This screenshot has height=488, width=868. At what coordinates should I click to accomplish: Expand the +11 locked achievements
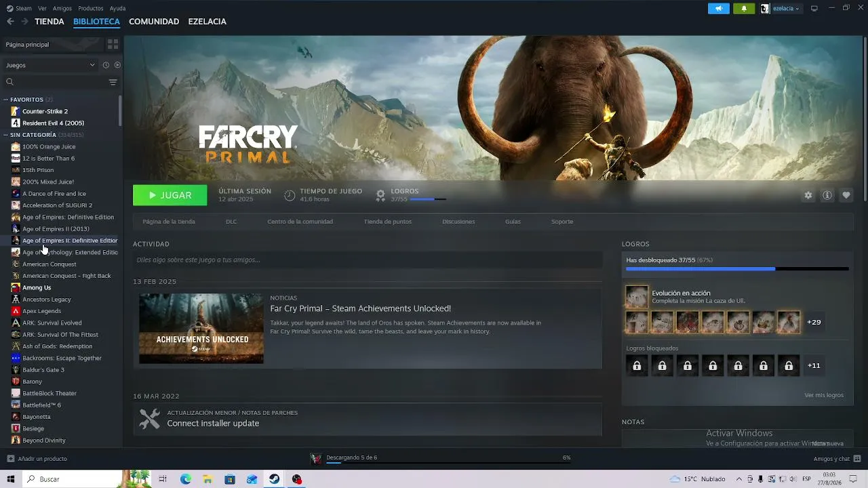tap(814, 365)
